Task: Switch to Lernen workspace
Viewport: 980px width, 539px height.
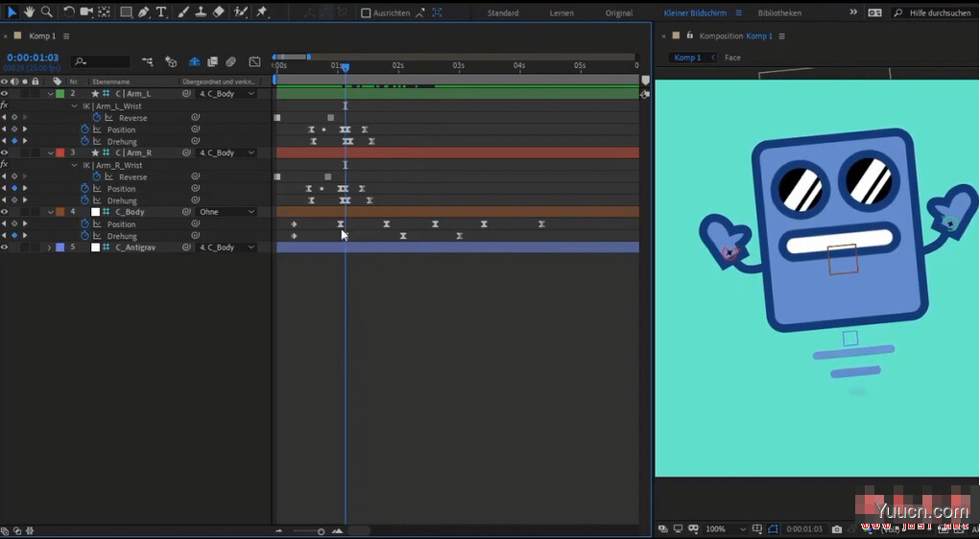Action: click(562, 12)
